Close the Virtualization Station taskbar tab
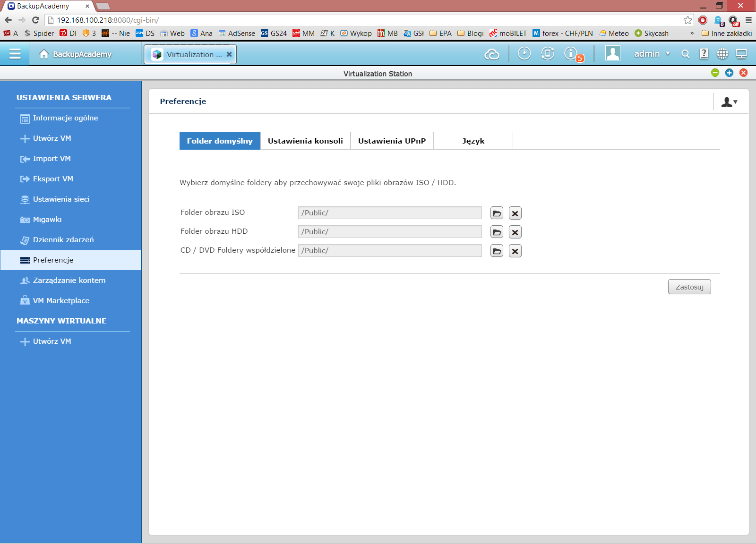The width and height of the screenshot is (756, 544). click(229, 54)
